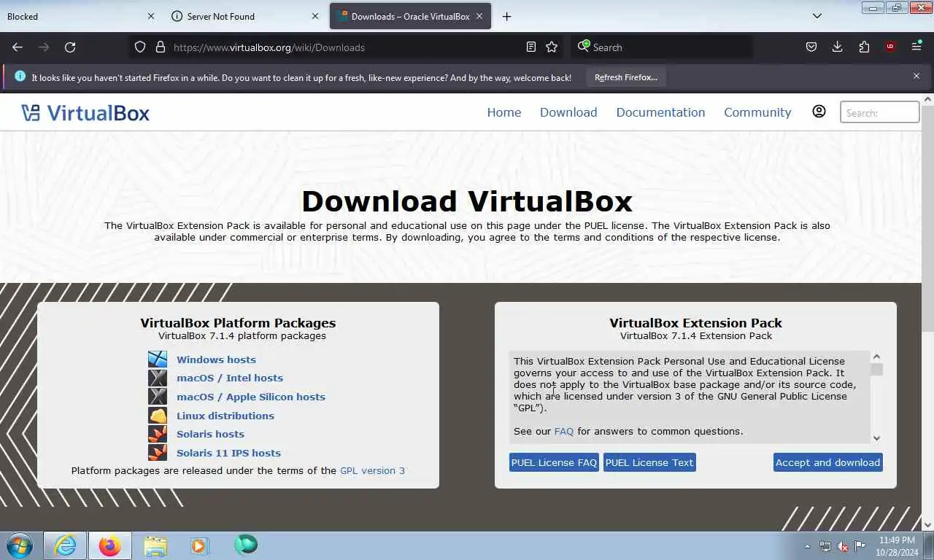This screenshot has height=560, width=934.
Task: Open the Documentation menu item
Action: click(660, 112)
